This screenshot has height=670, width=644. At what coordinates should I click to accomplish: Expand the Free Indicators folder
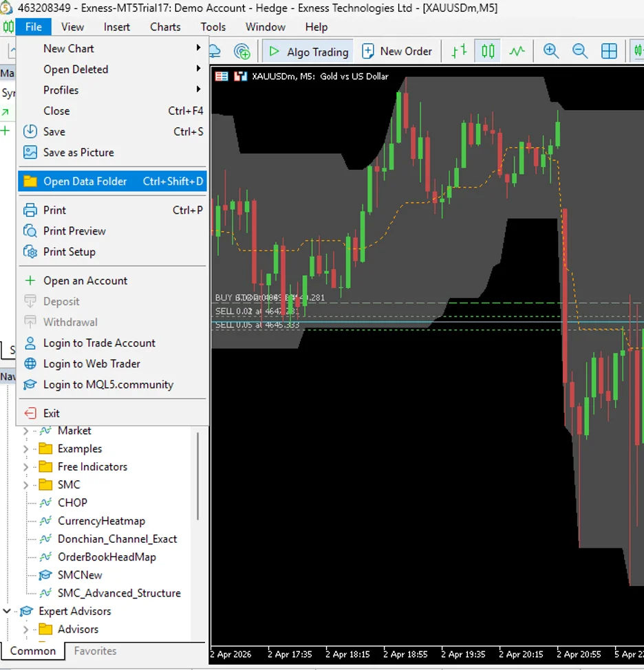tap(26, 467)
